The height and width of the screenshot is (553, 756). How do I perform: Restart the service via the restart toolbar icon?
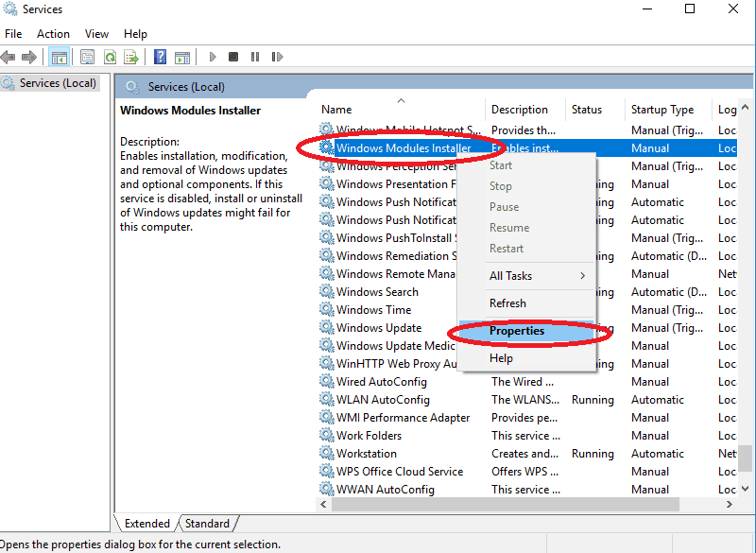[276, 57]
